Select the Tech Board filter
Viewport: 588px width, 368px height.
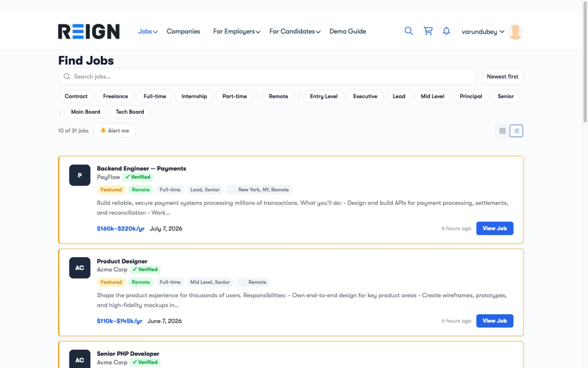(130, 112)
